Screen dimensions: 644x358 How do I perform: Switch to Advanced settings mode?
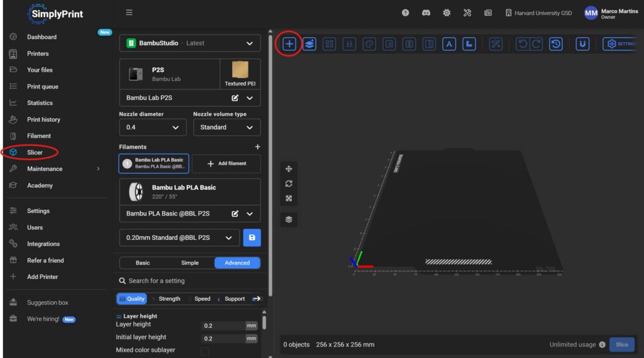[237, 263]
